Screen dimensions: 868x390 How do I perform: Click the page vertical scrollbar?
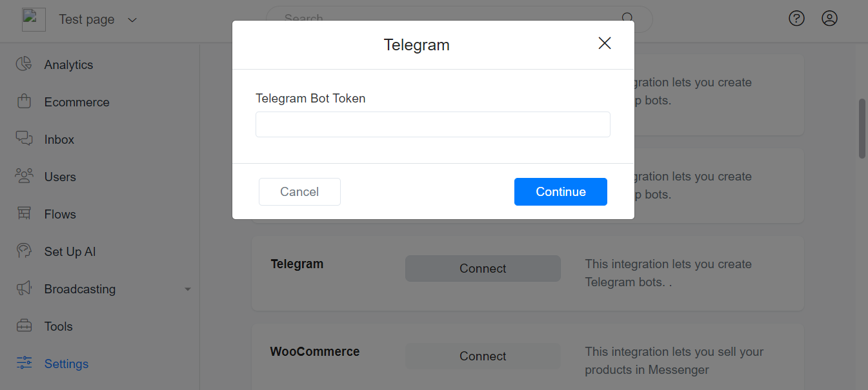click(x=862, y=129)
